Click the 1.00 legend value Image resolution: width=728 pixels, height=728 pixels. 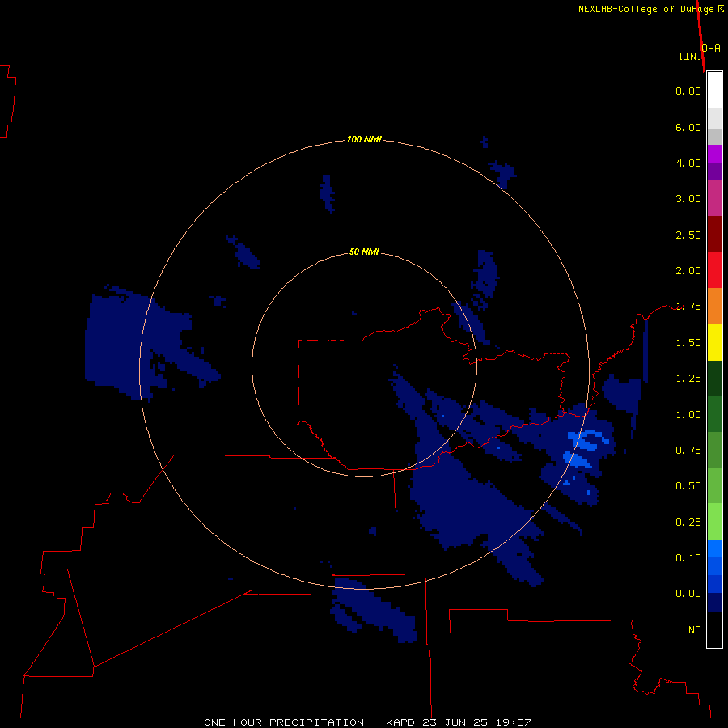click(x=688, y=415)
